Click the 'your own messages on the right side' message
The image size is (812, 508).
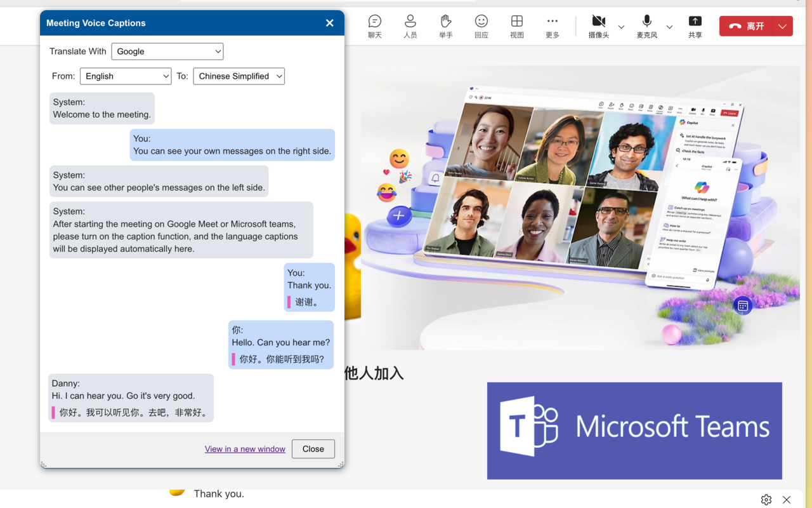232,145
